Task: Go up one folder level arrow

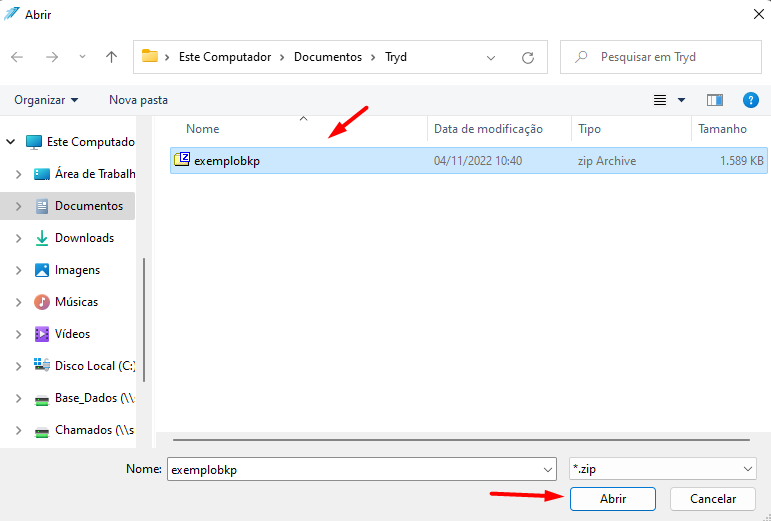Action: [112, 57]
